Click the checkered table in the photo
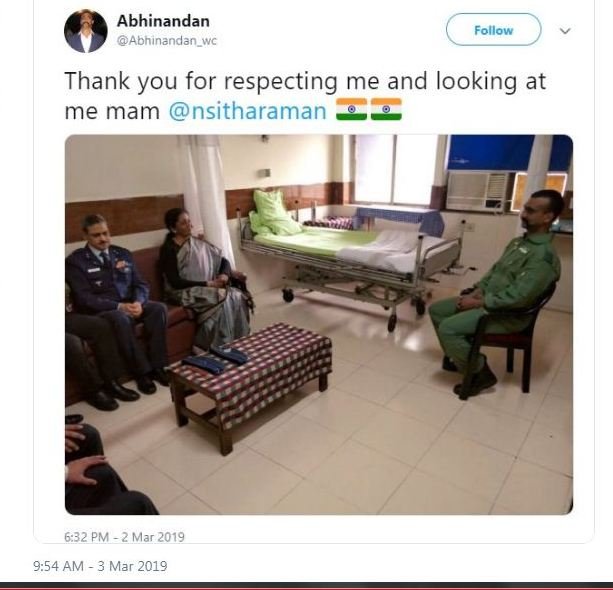 (x=251, y=383)
